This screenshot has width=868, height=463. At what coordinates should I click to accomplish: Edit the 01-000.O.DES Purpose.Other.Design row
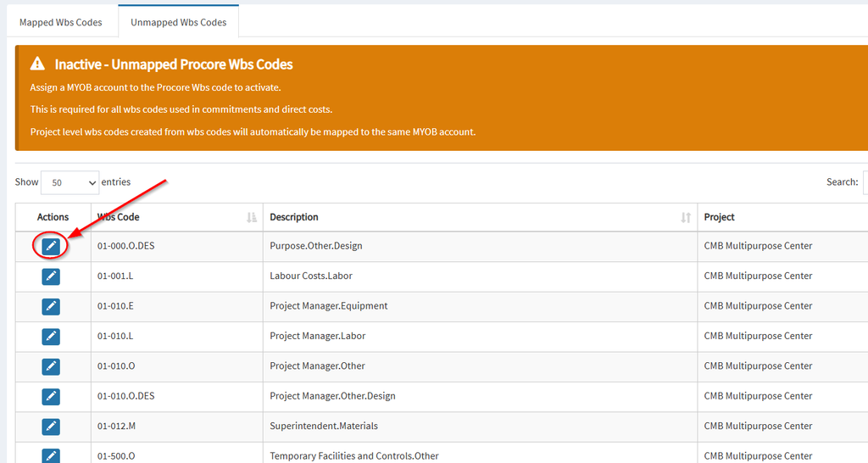point(51,246)
